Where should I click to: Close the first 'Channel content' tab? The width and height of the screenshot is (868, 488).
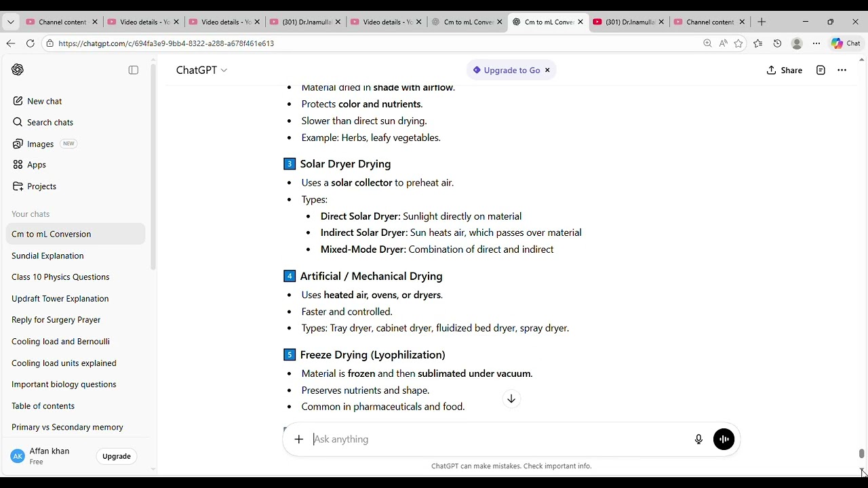pyautogui.click(x=95, y=22)
